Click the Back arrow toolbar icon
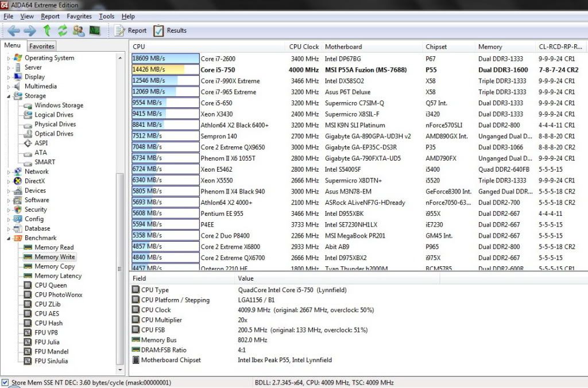This screenshot has height=388, width=588. [x=14, y=30]
